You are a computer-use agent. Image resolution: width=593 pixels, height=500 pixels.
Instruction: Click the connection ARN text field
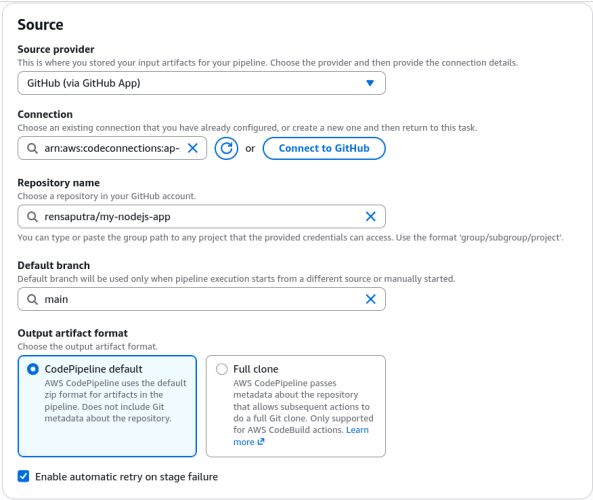click(112, 148)
